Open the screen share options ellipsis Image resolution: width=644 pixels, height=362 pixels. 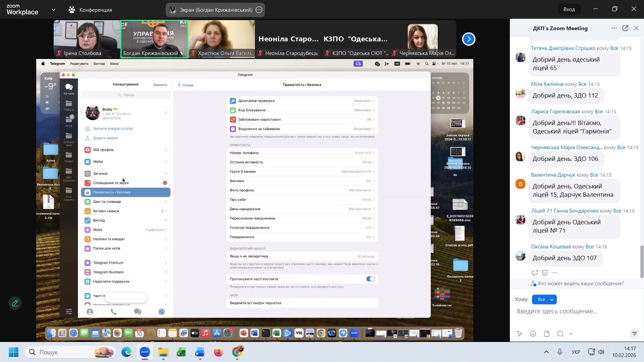tap(259, 10)
